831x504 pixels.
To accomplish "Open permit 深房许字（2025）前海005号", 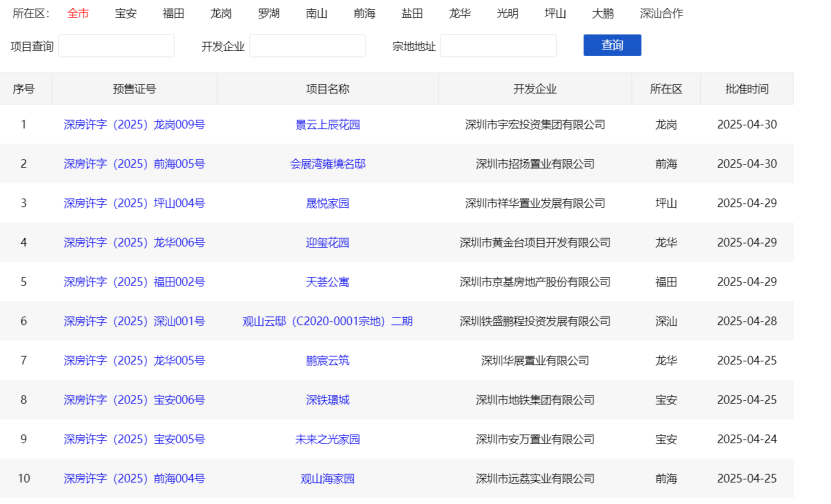I will [x=134, y=164].
